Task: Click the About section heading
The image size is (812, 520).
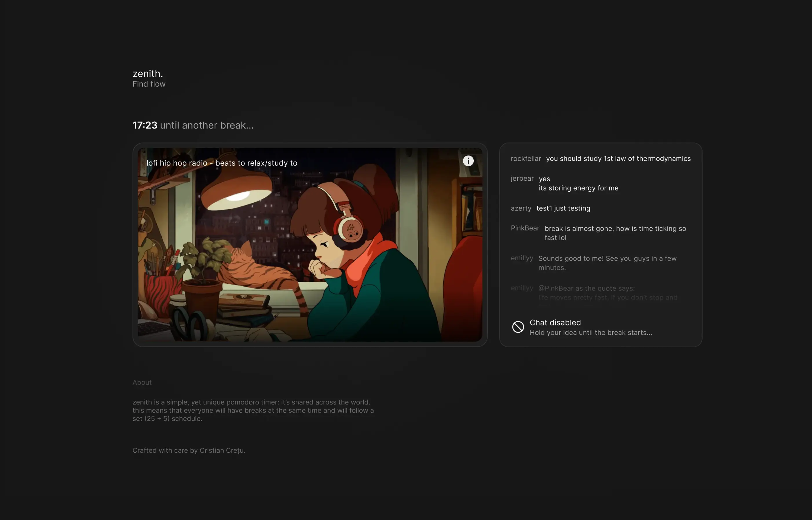Action: (142, 382)
